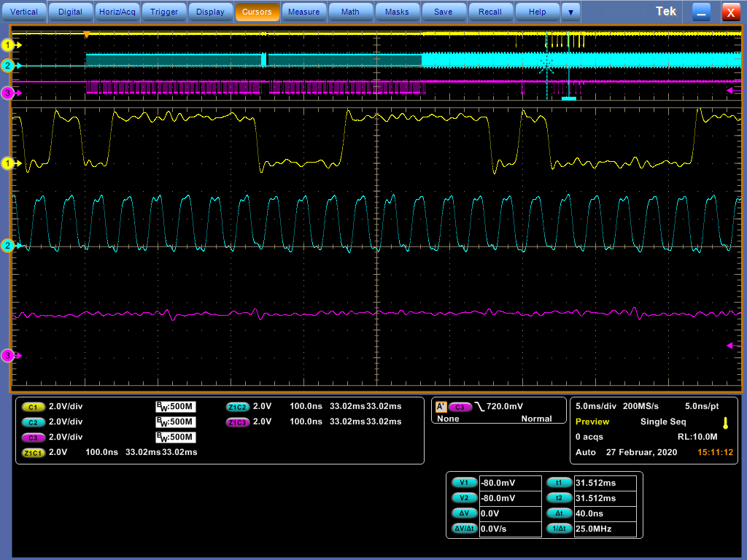This screenshot has height=560, width=747.
Task: Click the cyan C2 channel badge
Action: (33, 422)
